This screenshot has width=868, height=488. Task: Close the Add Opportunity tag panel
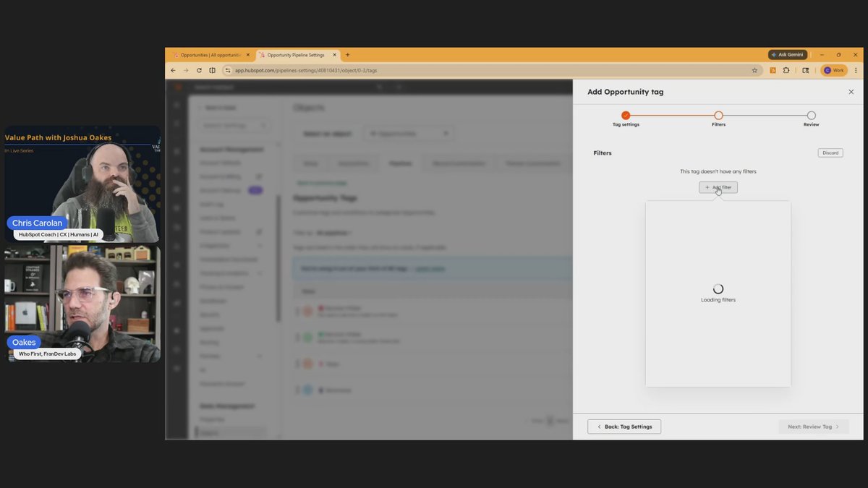click(851, 92)
